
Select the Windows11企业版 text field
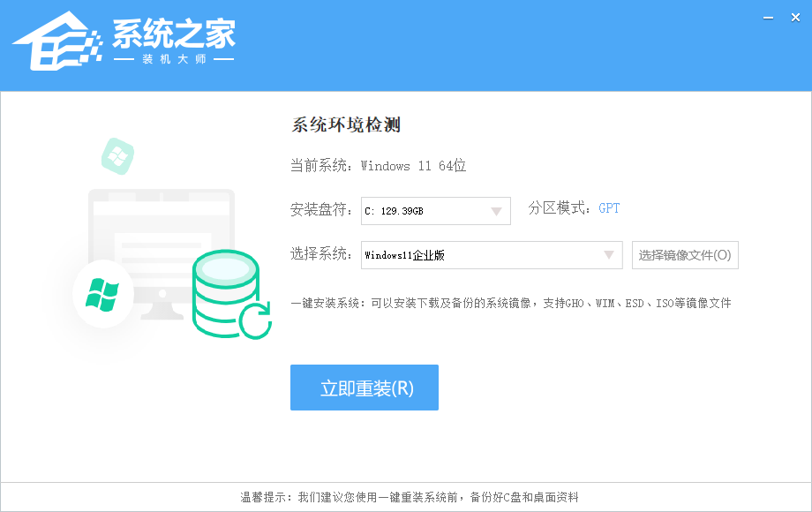point(441,254)
